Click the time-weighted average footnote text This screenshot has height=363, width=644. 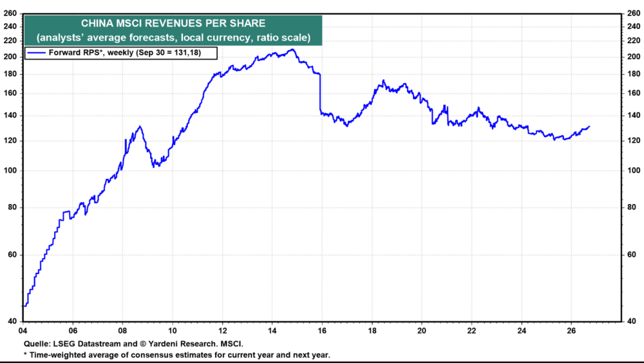177,355
